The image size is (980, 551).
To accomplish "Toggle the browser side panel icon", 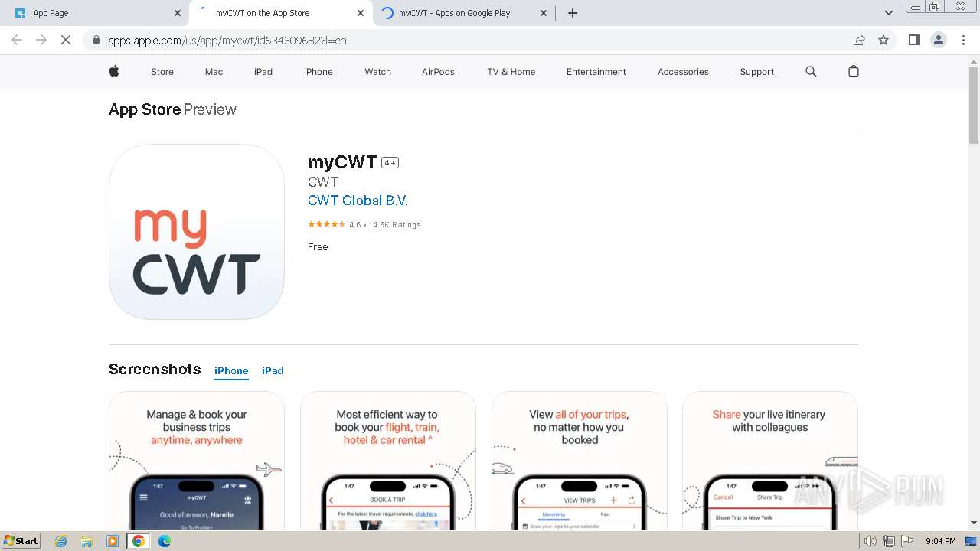I will tap(913, 40).
